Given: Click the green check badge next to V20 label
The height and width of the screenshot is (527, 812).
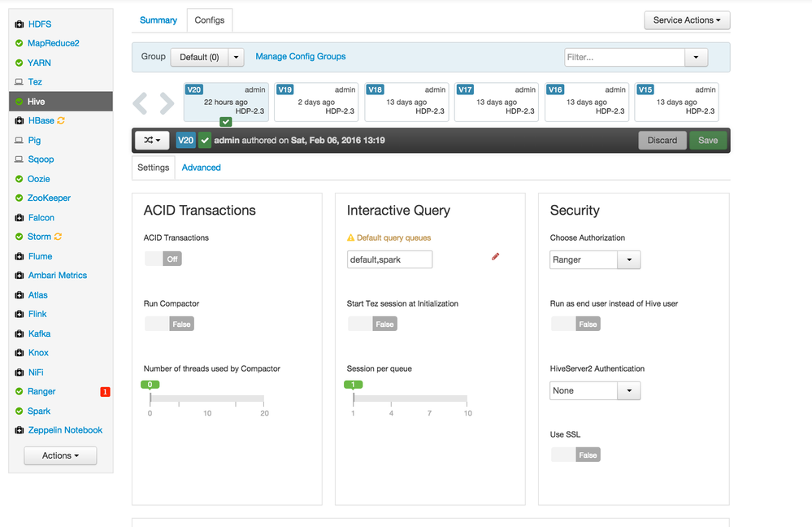Looking at the screenshot, I should 205,141.
